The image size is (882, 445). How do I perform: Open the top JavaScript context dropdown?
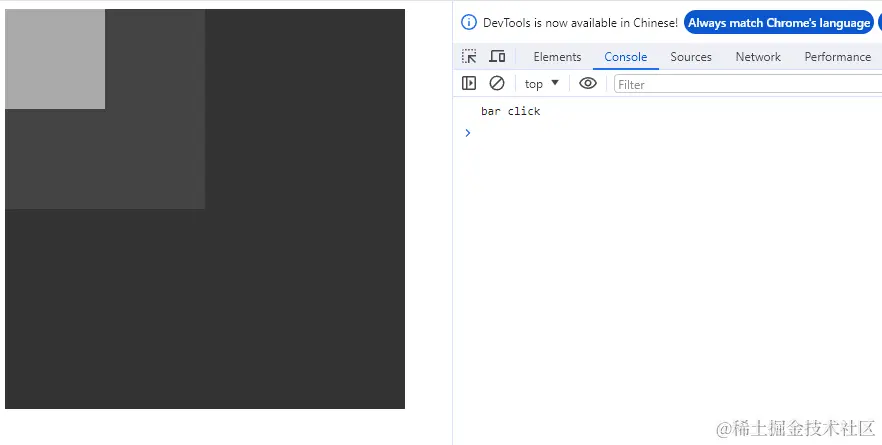(542, 84)
